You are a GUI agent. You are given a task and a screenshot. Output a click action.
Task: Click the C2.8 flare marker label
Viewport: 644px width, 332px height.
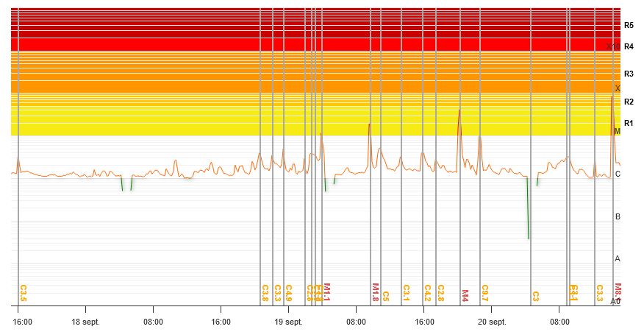click(440, 293)
